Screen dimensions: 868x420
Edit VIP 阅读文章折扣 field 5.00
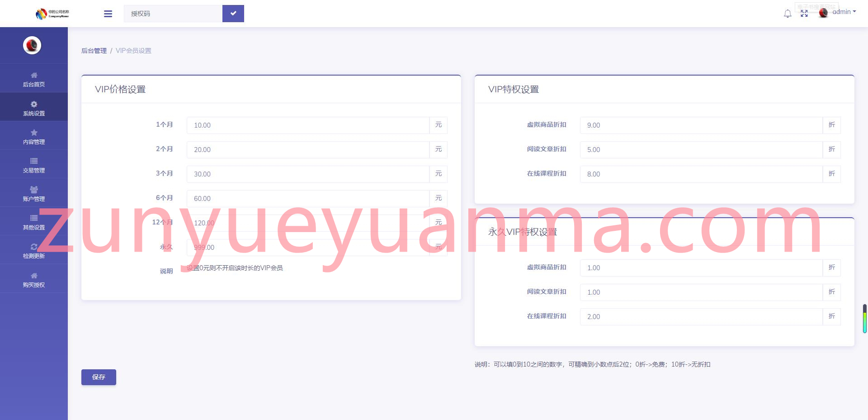701,150
